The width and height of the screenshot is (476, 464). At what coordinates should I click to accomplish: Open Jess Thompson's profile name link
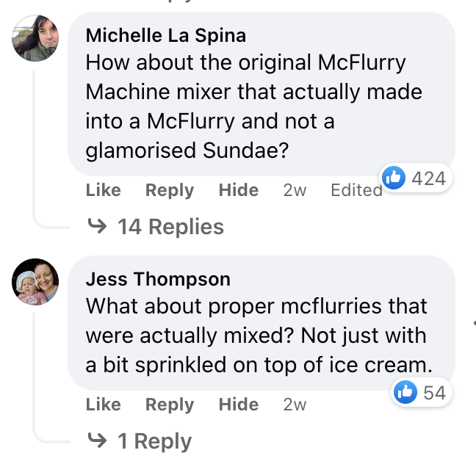(x=158, y=279)
